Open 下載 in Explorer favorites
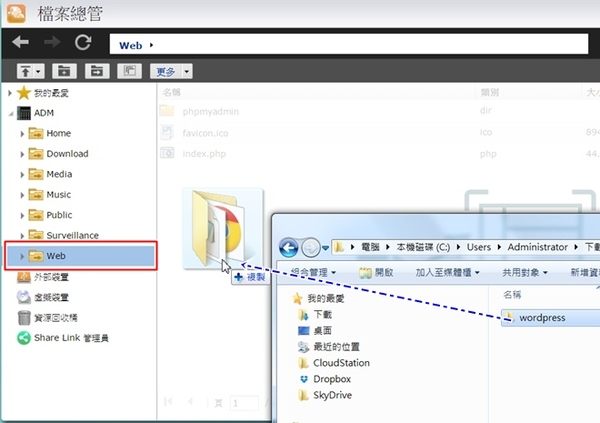This screenshot has height=423, width=600. tap(315, 315)
